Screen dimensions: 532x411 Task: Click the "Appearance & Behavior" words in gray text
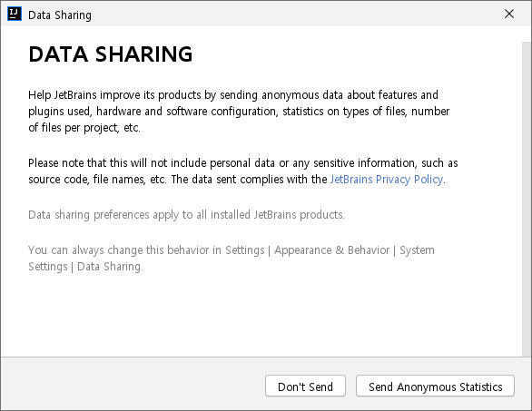pos(332,250)
